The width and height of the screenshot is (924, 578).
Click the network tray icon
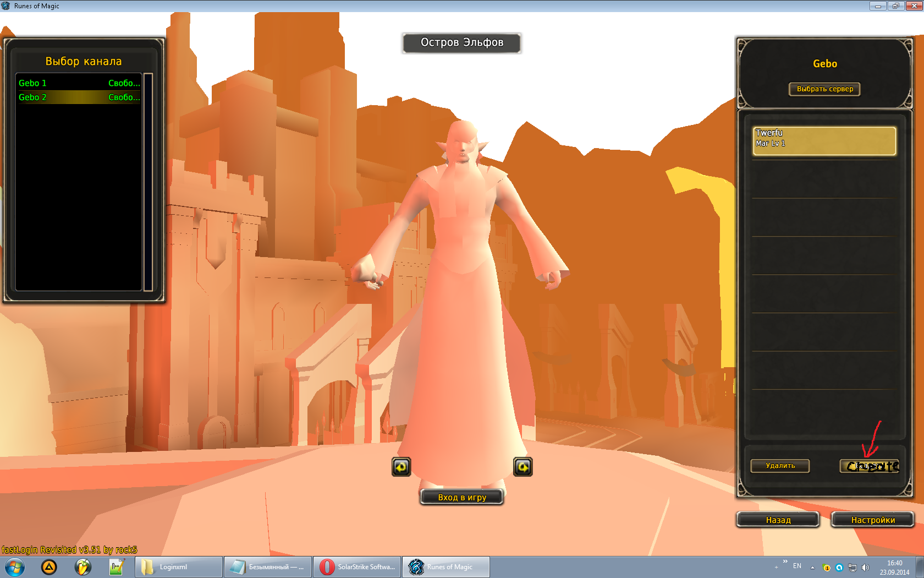pyautogui.click(x=852, y=568)
